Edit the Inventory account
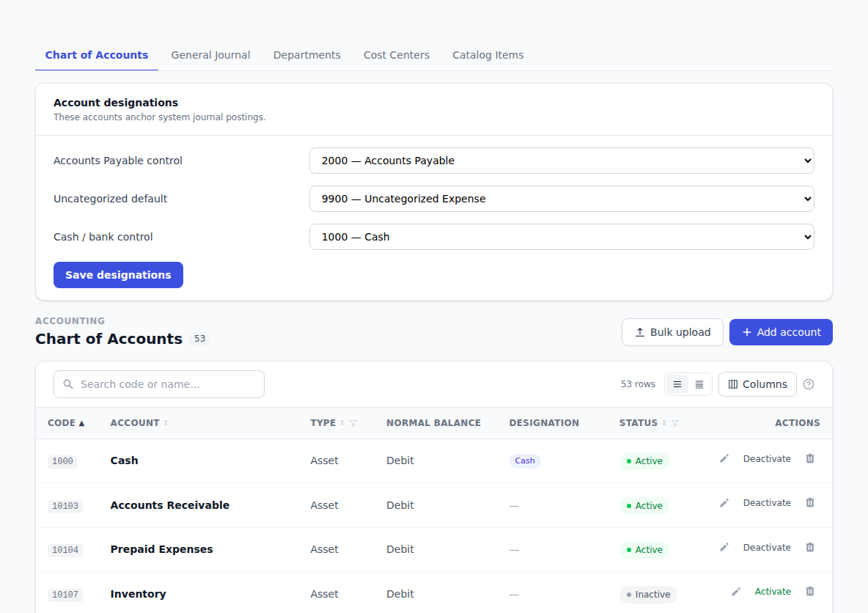 pos(736,592)
